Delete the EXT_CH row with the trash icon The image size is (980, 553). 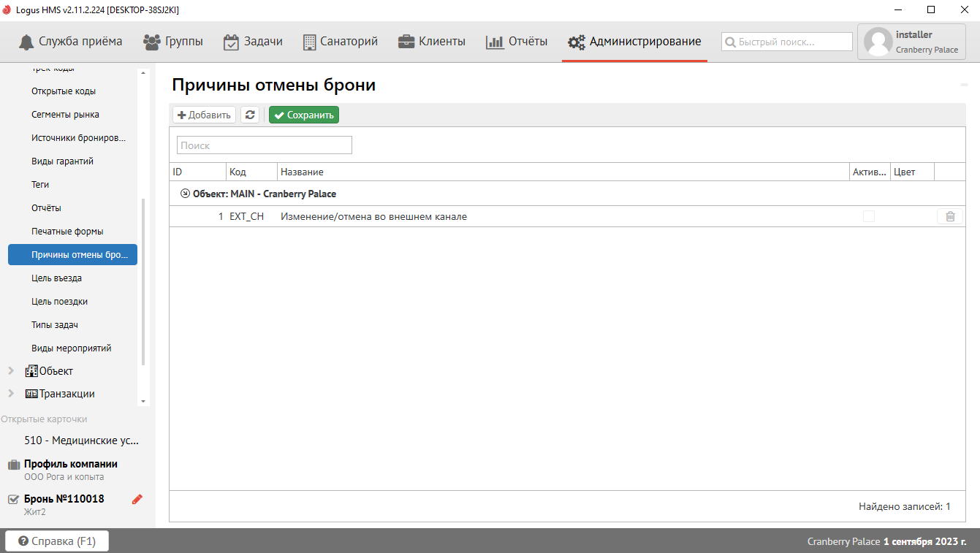tap(950, 216)
